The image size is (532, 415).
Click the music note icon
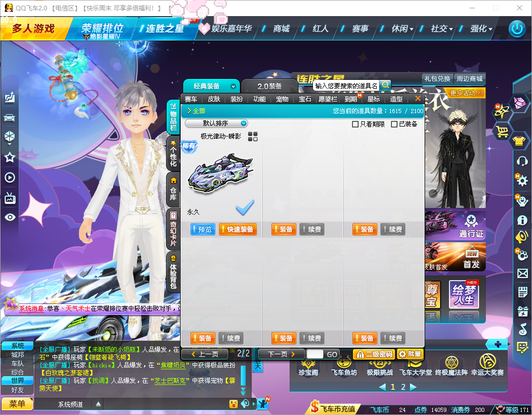click(x=523, y=329)
